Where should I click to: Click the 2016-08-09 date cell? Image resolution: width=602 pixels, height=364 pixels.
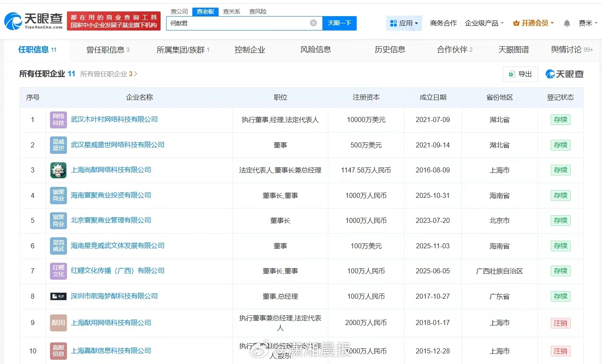tap(433, 170)
